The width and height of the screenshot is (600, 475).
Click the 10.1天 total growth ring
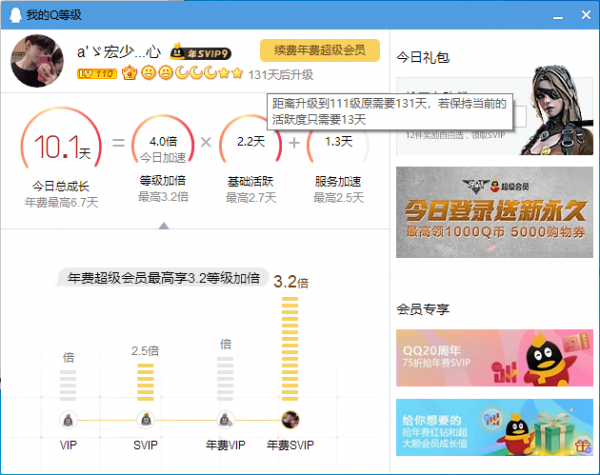(61, 139)
